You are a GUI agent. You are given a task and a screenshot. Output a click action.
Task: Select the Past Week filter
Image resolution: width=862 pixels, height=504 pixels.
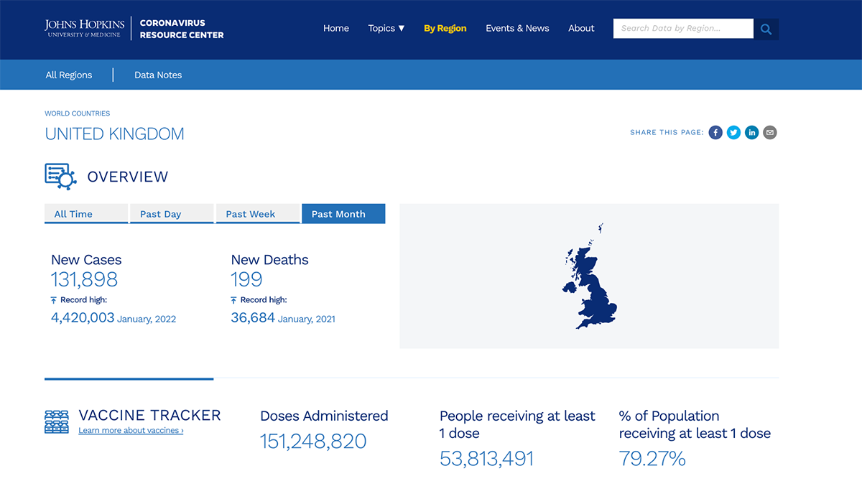click(257, 213)
